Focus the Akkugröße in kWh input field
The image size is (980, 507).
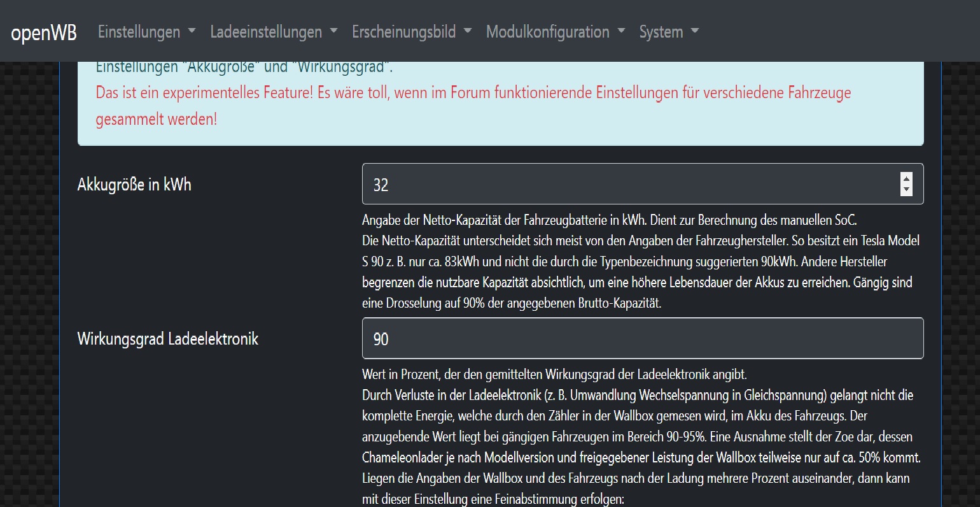630,185
